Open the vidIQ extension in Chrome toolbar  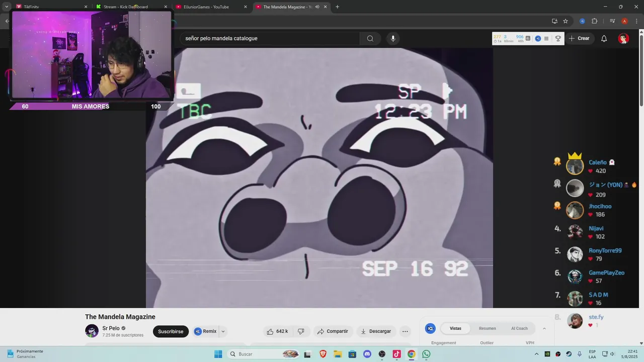coord(582,21)
